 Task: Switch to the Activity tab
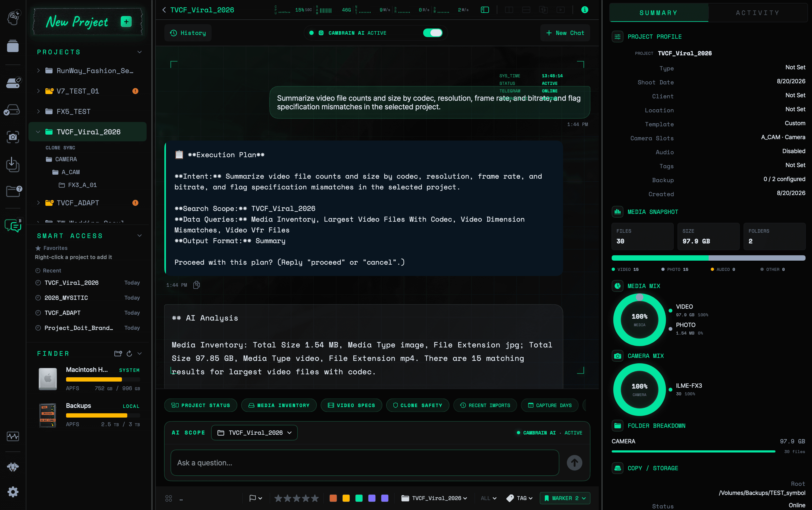[757, 13]
